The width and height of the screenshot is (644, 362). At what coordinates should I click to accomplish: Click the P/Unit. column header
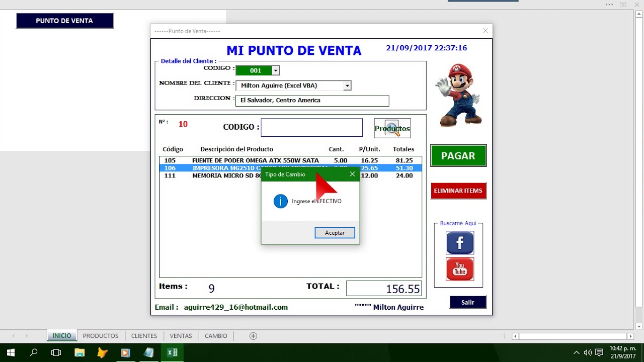click(x=369, y=149)
